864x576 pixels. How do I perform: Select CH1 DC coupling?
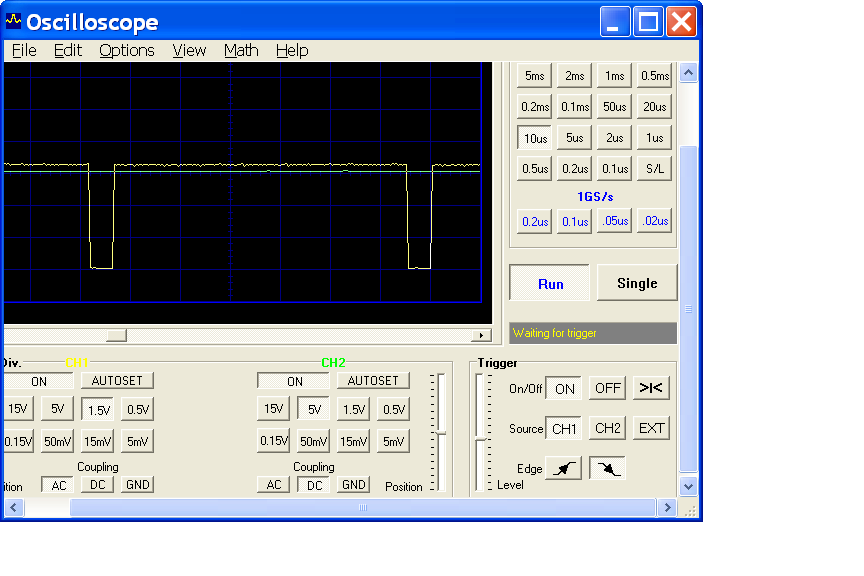click(98, 485)
